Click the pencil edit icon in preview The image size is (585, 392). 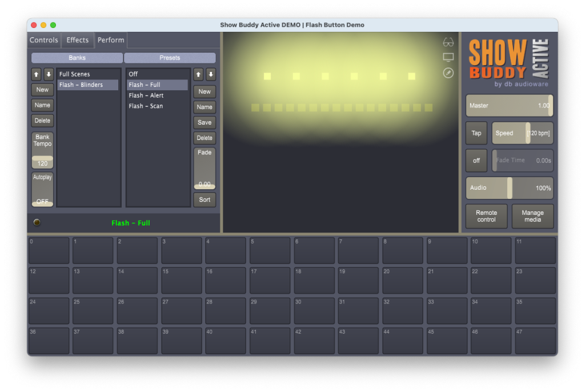pyautogui.click(x=448, y=73)
